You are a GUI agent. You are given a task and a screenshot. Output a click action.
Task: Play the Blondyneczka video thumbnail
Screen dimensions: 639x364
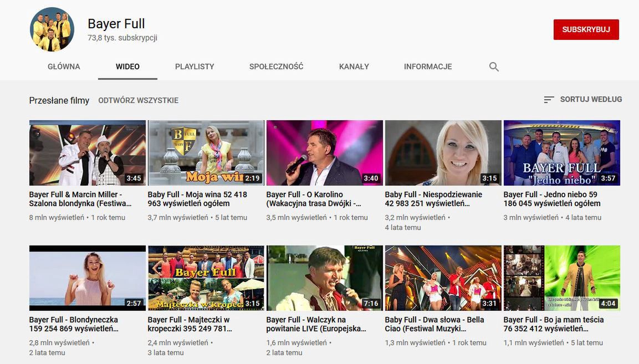click(87, 278)
